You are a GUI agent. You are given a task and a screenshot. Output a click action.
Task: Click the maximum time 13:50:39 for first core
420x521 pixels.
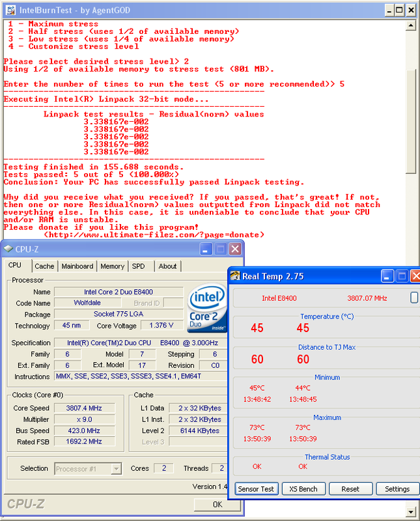pos(257,439)
